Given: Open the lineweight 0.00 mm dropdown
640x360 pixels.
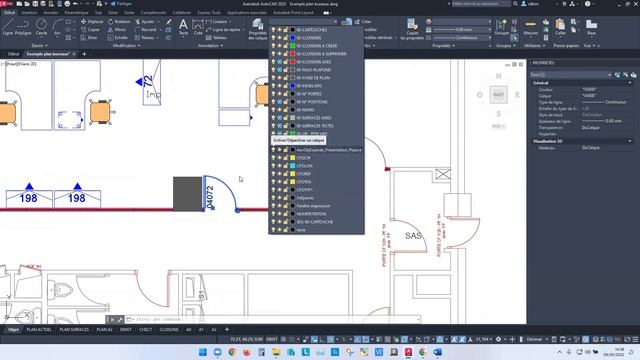Looking at the screenshot, I should (489, 30).
